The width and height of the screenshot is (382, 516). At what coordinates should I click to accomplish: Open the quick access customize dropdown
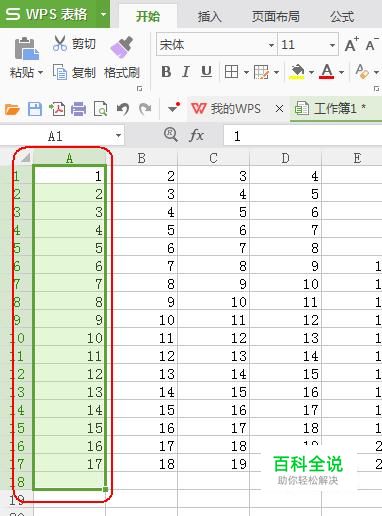pos(174,108)
